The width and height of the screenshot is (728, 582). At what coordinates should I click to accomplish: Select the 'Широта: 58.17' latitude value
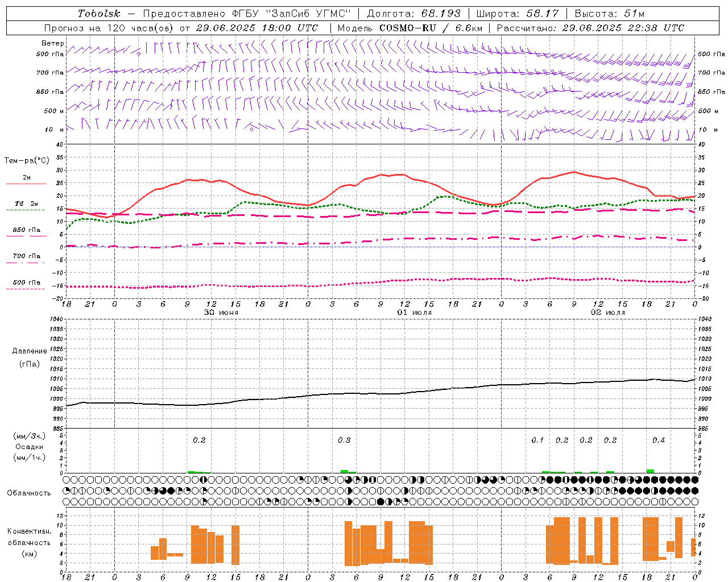(517, 14)
